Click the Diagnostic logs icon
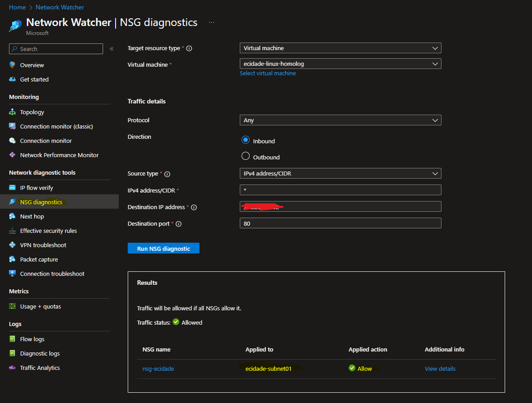Screen dimensions: 532x403 [x=12, y=353]
